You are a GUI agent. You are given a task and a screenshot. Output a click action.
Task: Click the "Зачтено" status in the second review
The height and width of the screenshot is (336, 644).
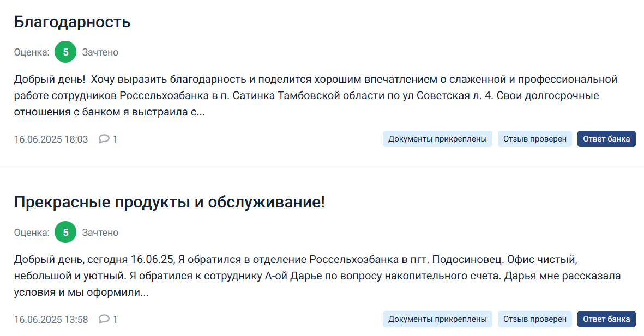click(100, 233)
